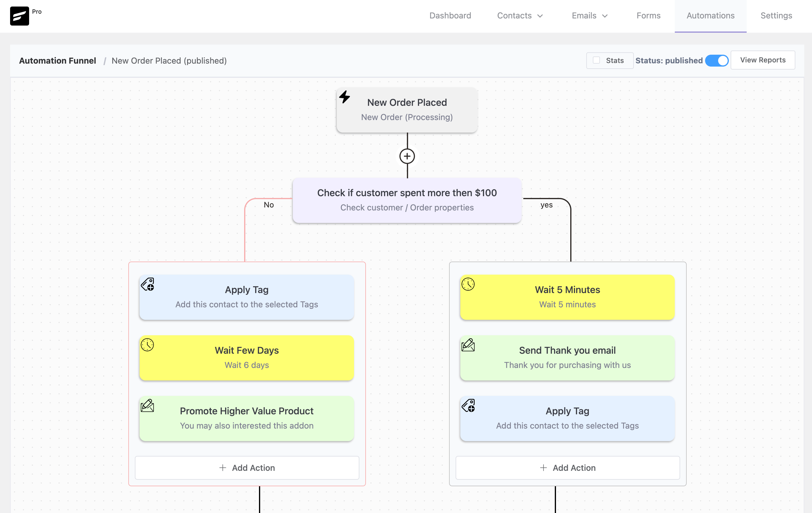Viewport: 812px width, 513px height.
Task: Click the Apply Tag icon in No branch
Action: [148, 284]
